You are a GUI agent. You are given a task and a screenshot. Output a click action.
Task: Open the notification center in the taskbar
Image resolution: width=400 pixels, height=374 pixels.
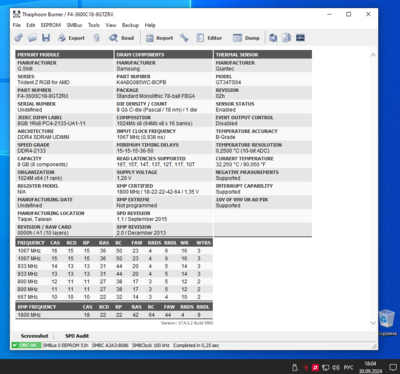pos(393,367)
